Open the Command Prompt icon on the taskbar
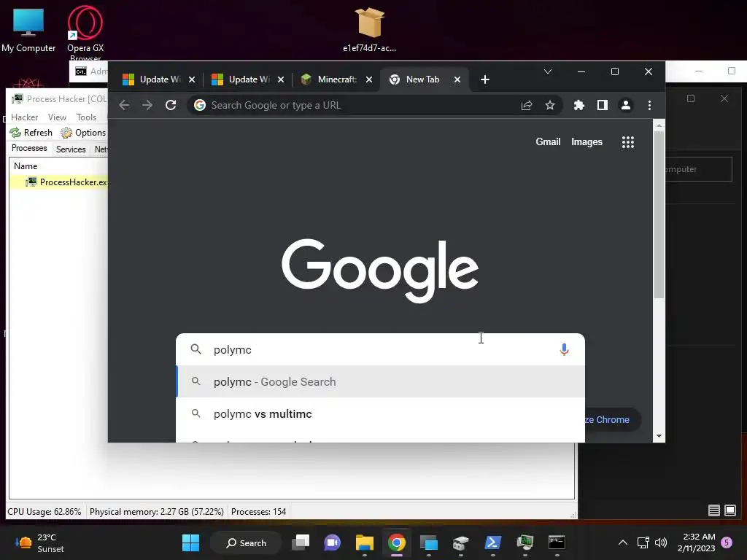The width and height of the screenshot is (747, 560). point(557,542)
